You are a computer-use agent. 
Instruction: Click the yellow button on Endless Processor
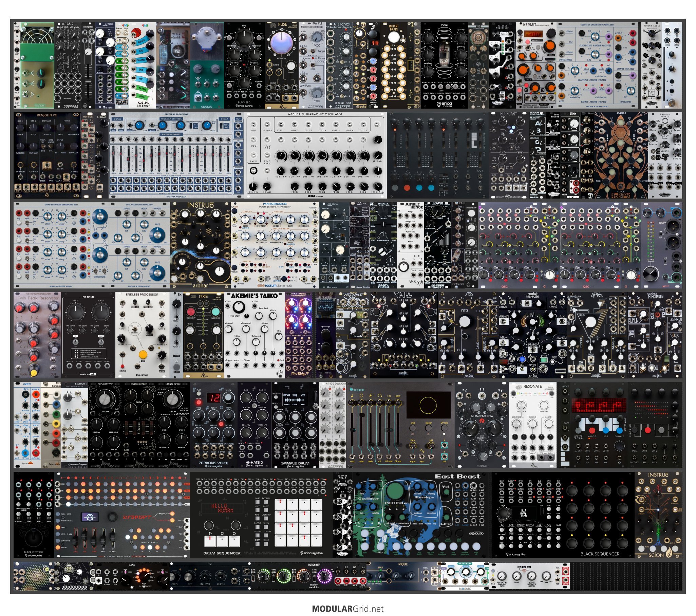[143, 354]
